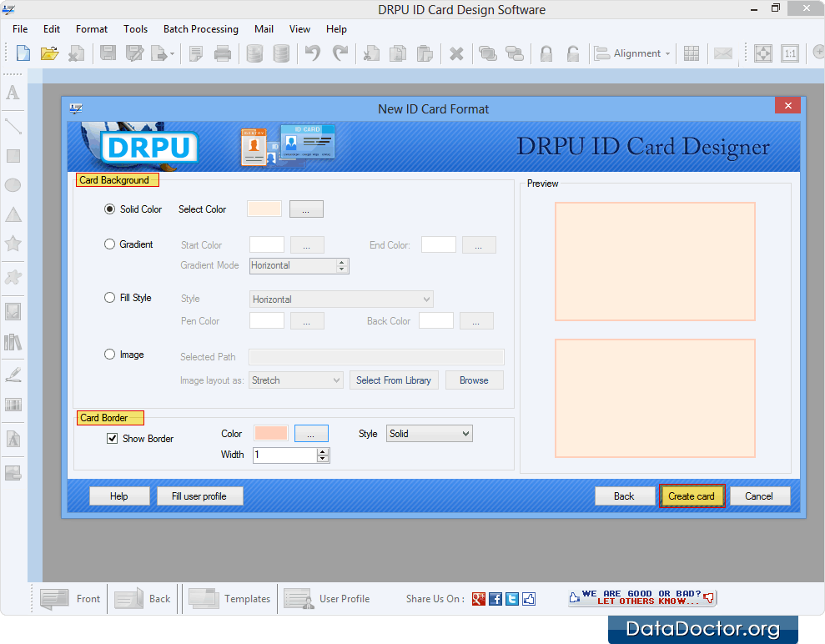Click the 1:1 actual size icon
The image size is (825, 644).
point(790,53)
